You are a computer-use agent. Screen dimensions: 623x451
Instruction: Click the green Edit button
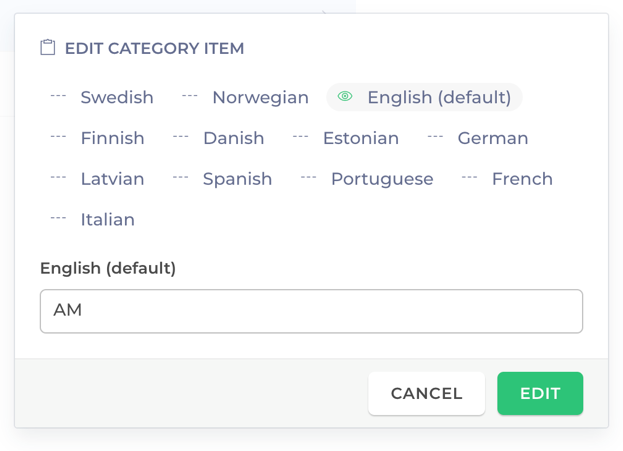click(x=540, y=393)
